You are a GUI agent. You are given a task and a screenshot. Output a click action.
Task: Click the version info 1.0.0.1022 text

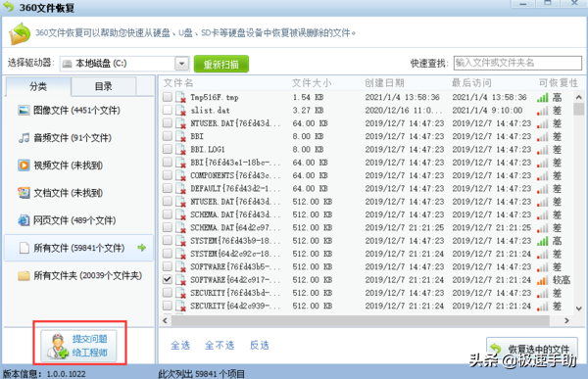coord(66,374)
